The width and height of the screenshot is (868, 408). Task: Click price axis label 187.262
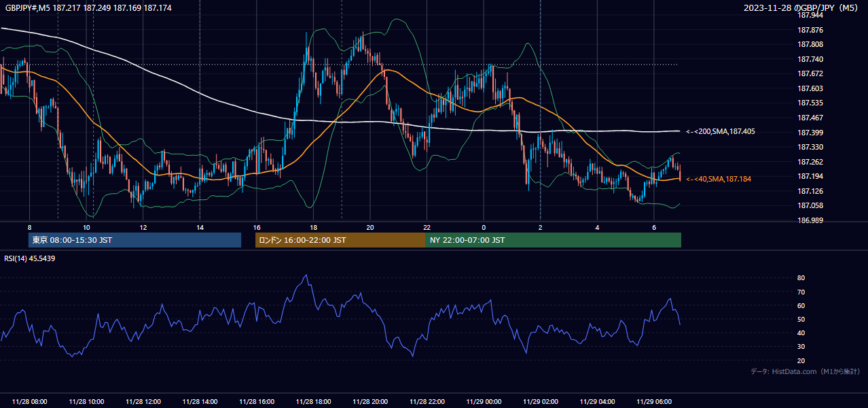[x=810, y=162]
